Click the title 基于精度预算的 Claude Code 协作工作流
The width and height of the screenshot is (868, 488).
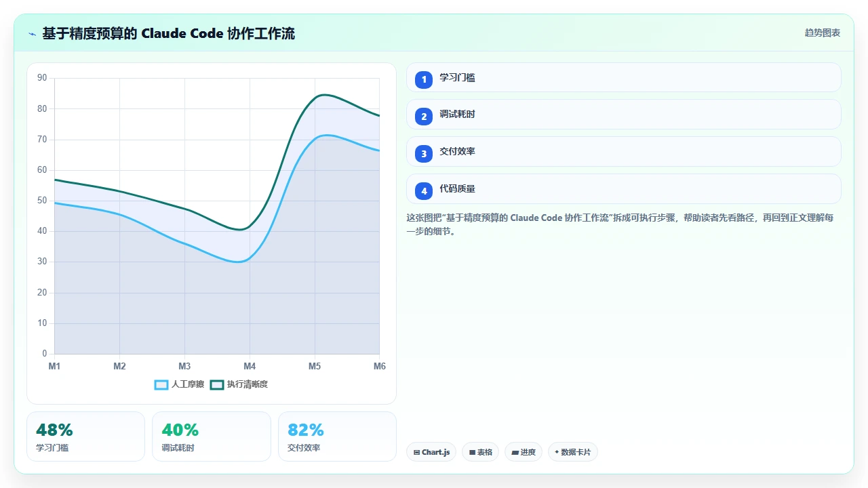coord(169,33)
